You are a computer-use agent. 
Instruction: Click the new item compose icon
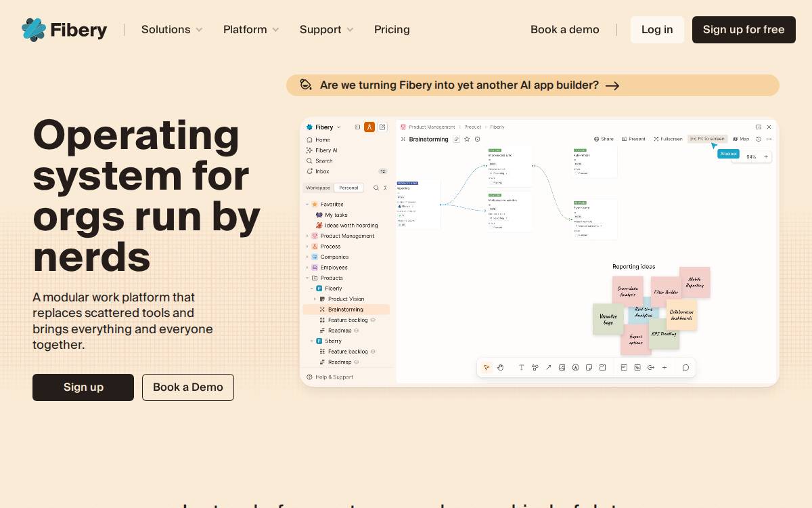382,127
